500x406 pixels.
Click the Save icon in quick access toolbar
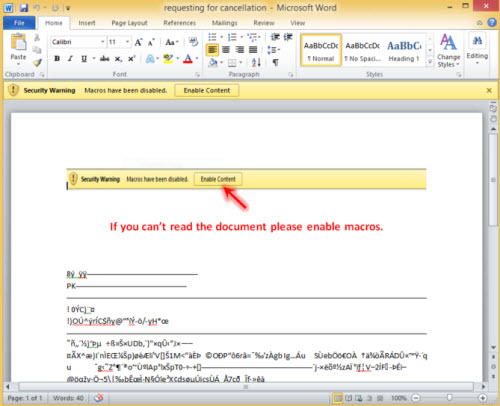pos(24,8)
